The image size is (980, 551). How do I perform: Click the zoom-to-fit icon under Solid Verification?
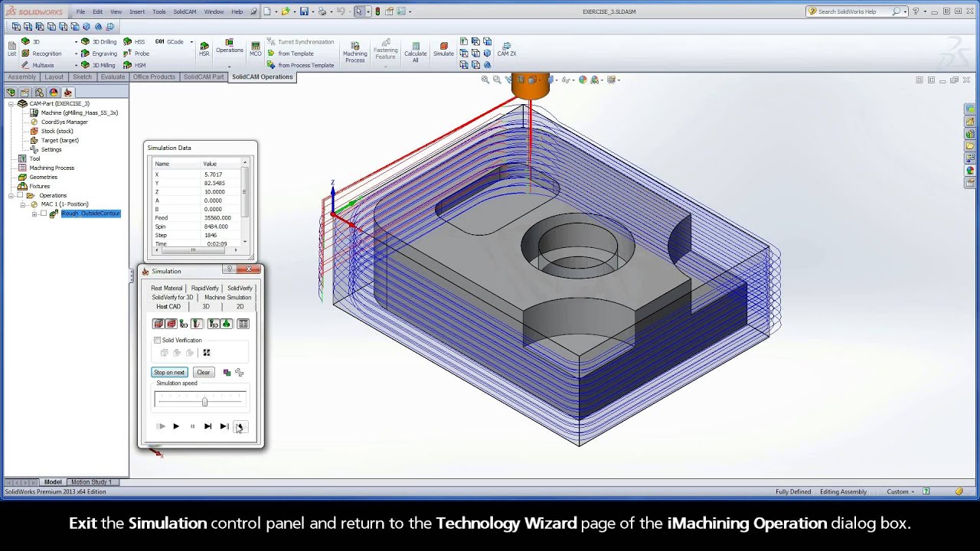[207, 353]
